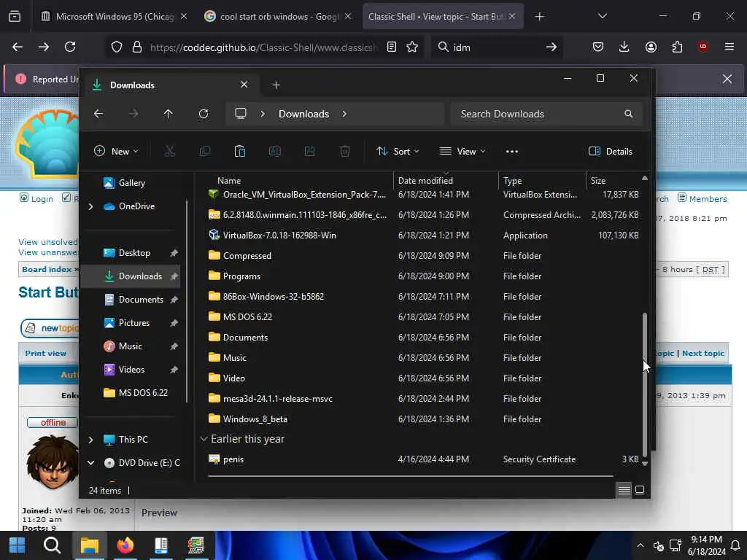
Task: Click the Paste clipboard icon
Action: point(239,152)
